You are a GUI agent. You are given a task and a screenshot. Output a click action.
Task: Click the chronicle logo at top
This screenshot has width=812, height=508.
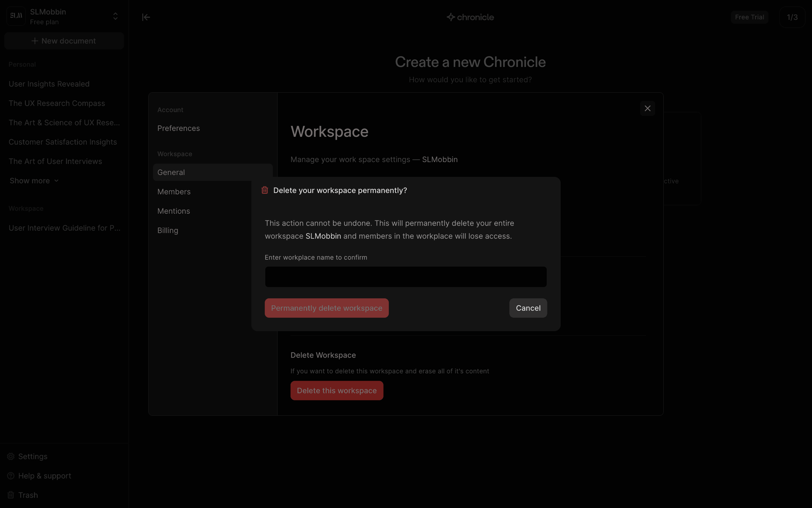[x=470, y=17]
